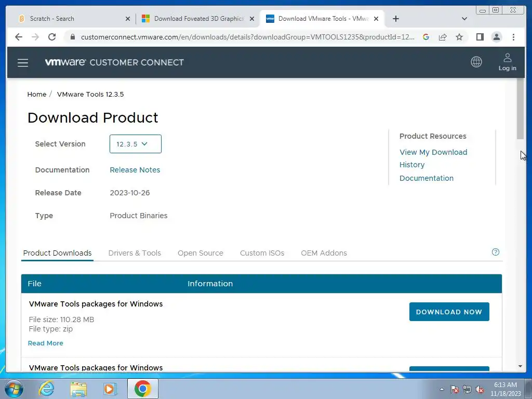Click the forward navigation arrow
Viewport: 532px width, 399px height.
(35, 37)
